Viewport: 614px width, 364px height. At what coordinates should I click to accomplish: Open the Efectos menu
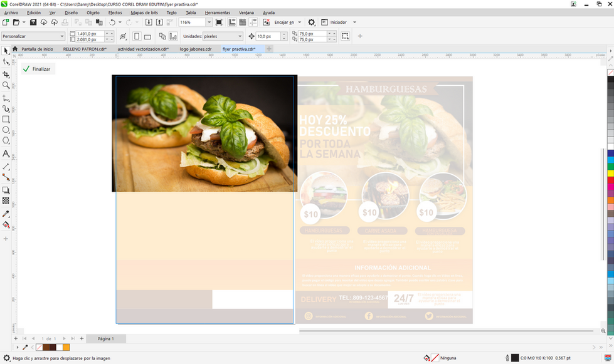click(x=115, y=13)
